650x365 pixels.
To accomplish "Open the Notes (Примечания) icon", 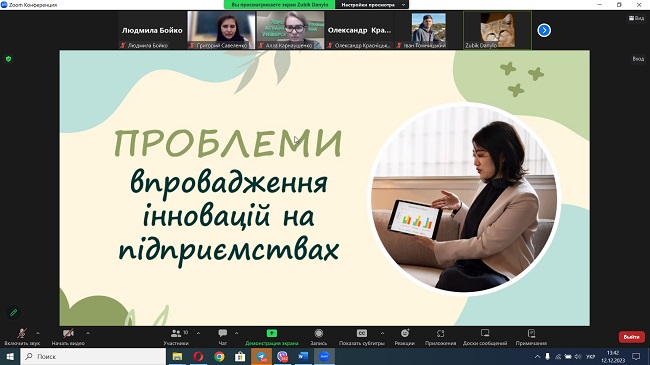I will (x=531, y=333).
